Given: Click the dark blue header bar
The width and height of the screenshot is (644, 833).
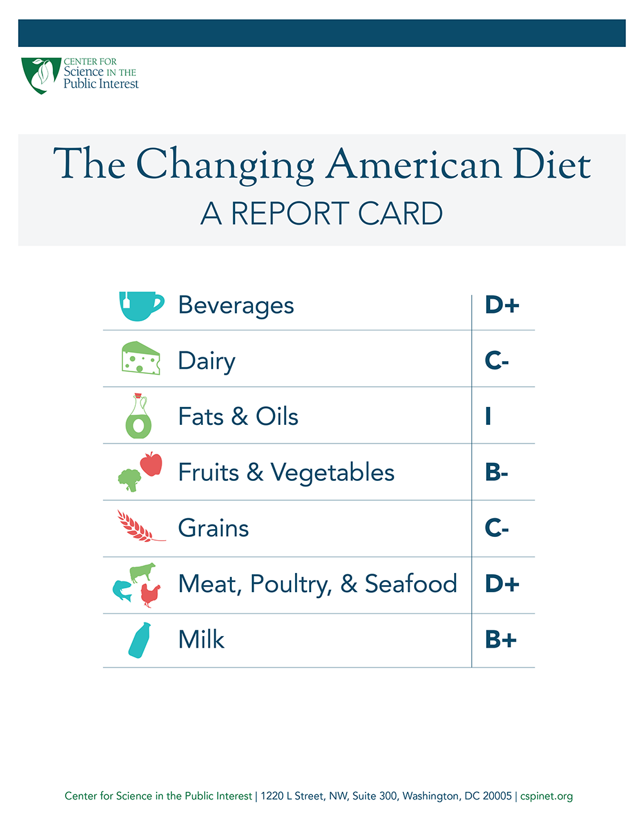Looking at the screenshot, I should [x=322, y=33].
